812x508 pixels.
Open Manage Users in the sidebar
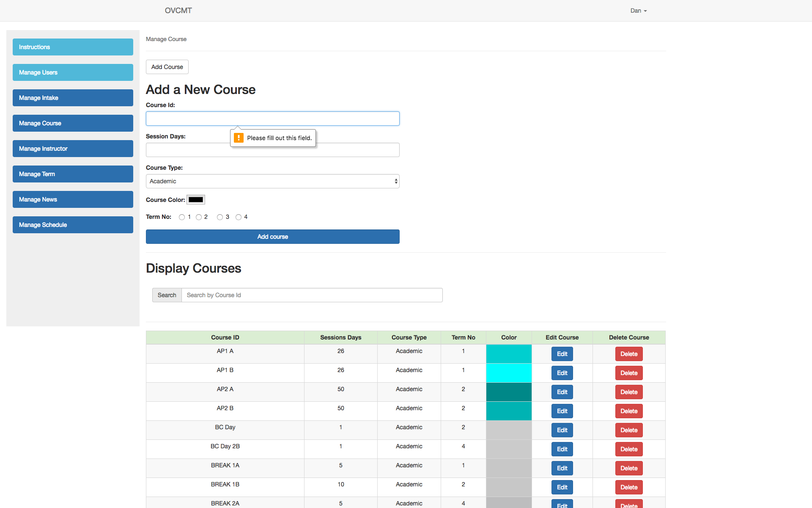(x=73, y=72)
